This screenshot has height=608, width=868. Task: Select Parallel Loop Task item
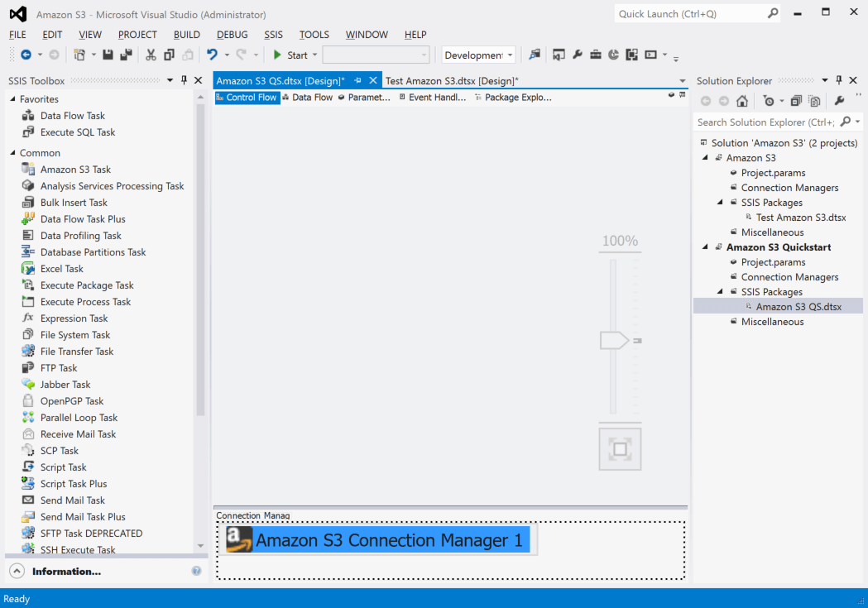79,418
